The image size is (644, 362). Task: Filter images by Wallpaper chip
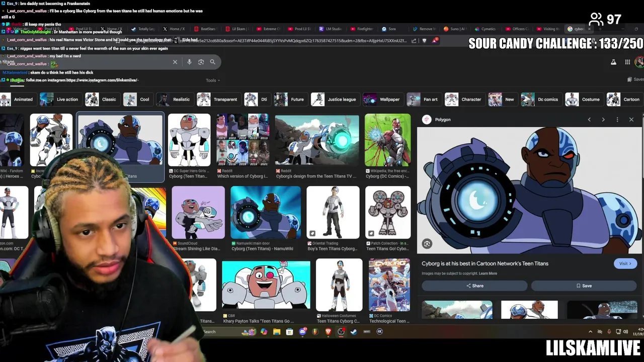click(x=382, y=100)
